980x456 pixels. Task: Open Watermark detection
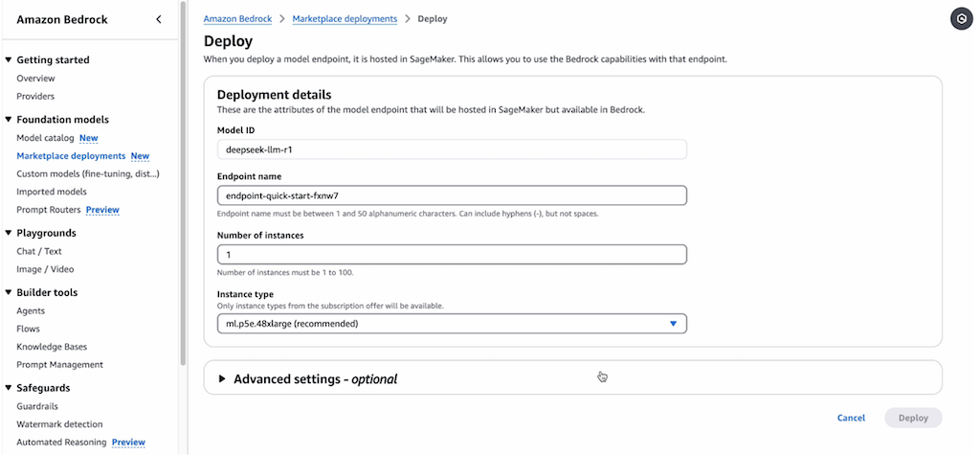click(59, 424)
